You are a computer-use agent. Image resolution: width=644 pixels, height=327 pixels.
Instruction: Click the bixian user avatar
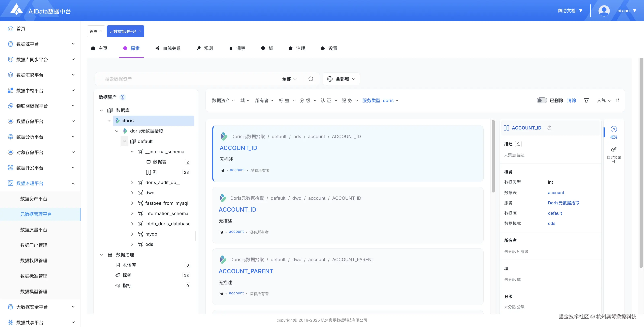tap(604, 11)
